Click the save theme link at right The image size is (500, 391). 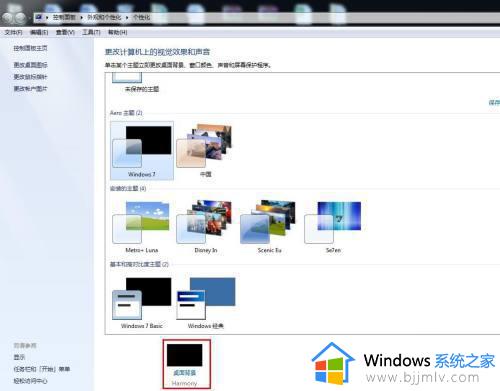(x=494, y=102)
